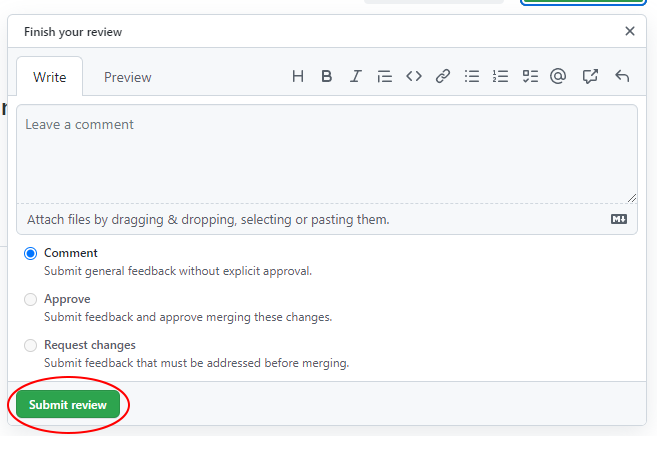
Task: Insert a quote block
Action: [x=384, y=76]
